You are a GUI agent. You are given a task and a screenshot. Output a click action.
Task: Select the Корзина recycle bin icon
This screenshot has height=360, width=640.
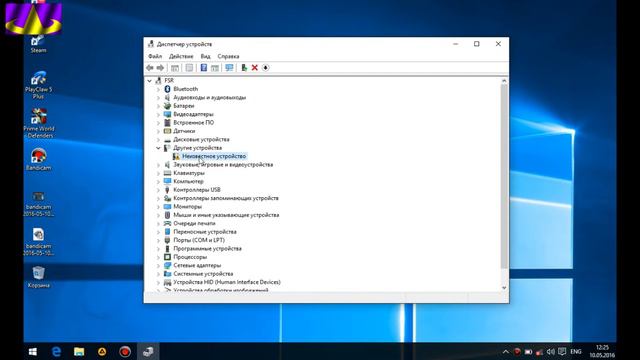(38, 277)
